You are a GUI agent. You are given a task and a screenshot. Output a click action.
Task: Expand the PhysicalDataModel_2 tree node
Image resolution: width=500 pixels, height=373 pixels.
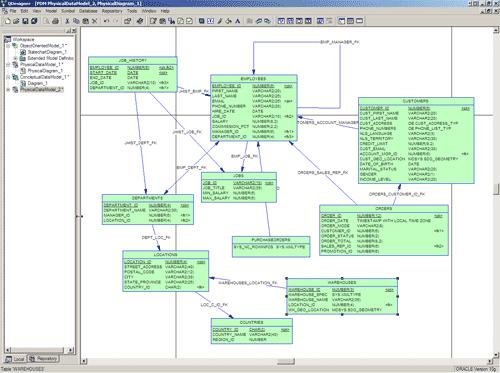tap(8, 90)
